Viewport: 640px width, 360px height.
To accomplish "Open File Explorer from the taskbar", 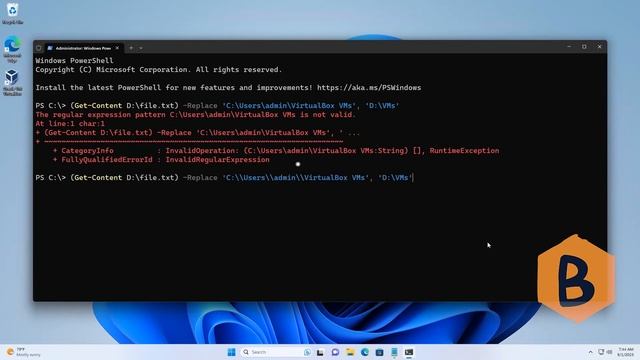I will pos(350,352).
